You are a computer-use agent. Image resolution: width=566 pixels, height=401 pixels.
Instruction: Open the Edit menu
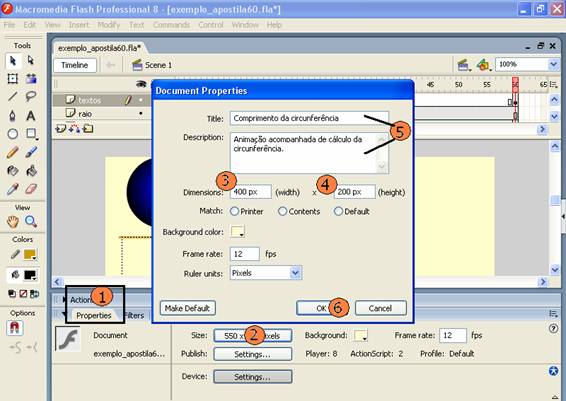(x=30, y=25)
